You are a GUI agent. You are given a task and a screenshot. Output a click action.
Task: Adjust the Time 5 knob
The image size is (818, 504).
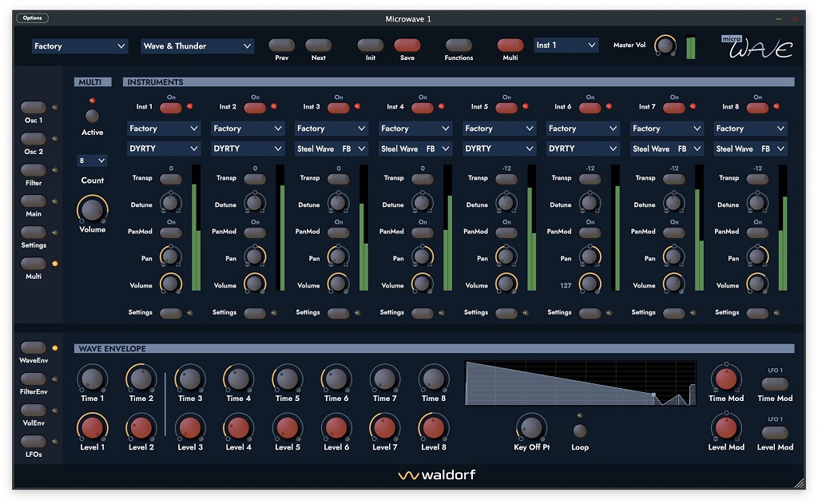point(288,379)
